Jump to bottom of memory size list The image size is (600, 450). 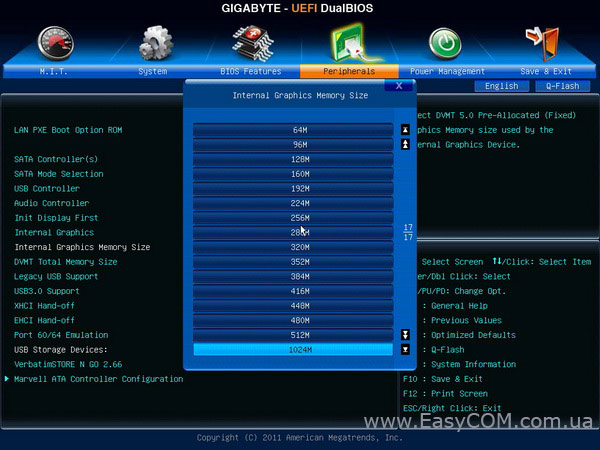(x=405, y=349)
